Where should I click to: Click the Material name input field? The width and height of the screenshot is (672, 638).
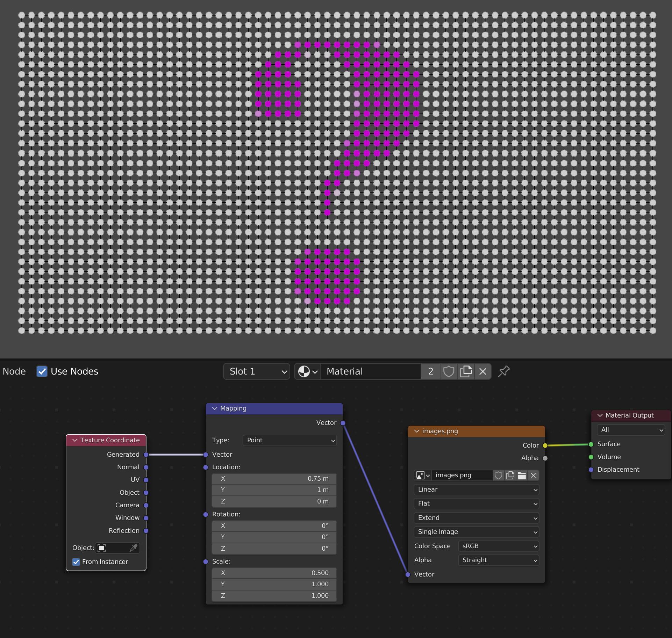pyautogui.click(x=371, y=371)
